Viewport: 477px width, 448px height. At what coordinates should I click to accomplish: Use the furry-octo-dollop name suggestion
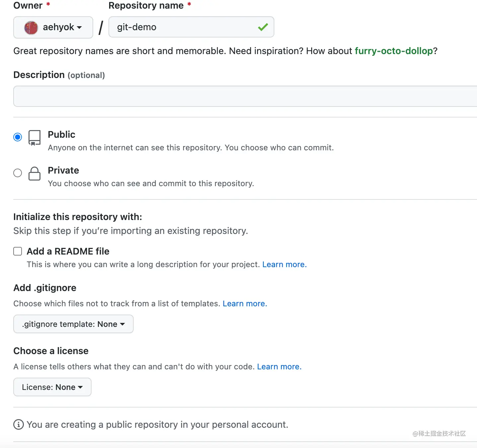(x=393, y=51)
